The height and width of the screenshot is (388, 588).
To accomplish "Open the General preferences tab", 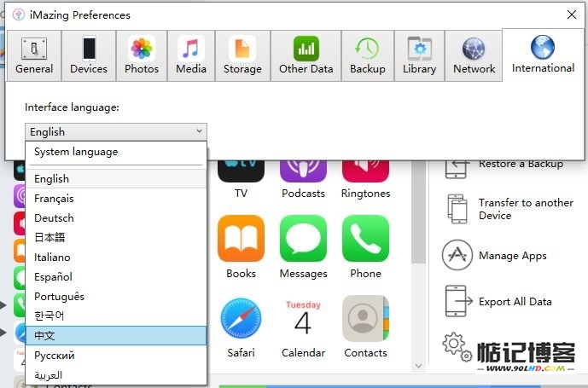I will [34, 56].
